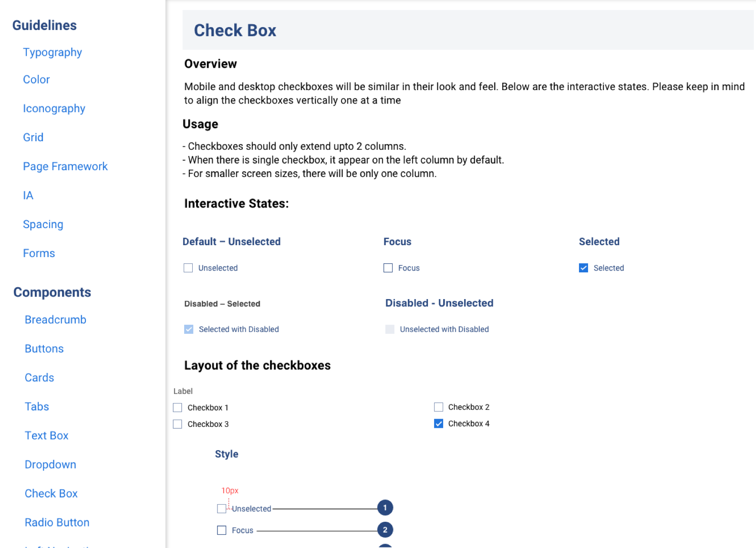Check the Focus box in Style section
Image resolution: width=756 pixels, height=548 pixels.
click(222, 530)
